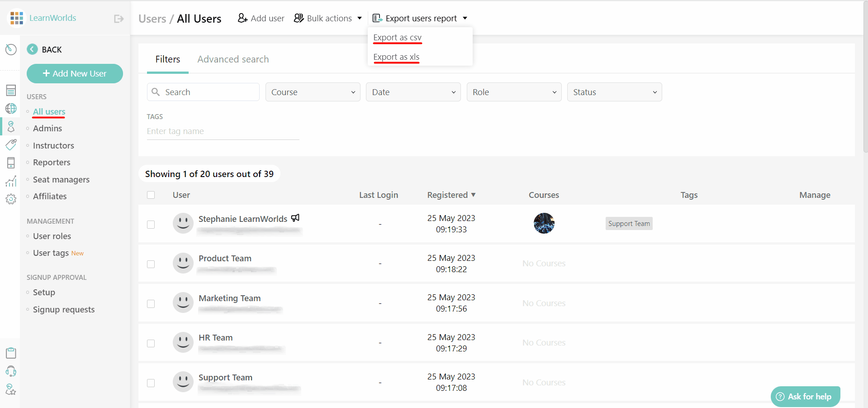Check the select-all checkbox in header row

click(151, 195)
